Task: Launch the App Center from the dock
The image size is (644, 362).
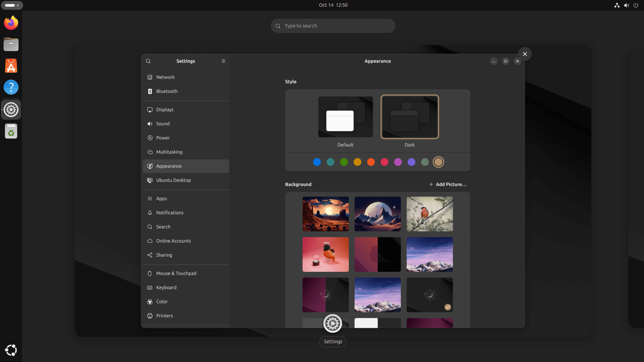Action: (x=11, y=66)
